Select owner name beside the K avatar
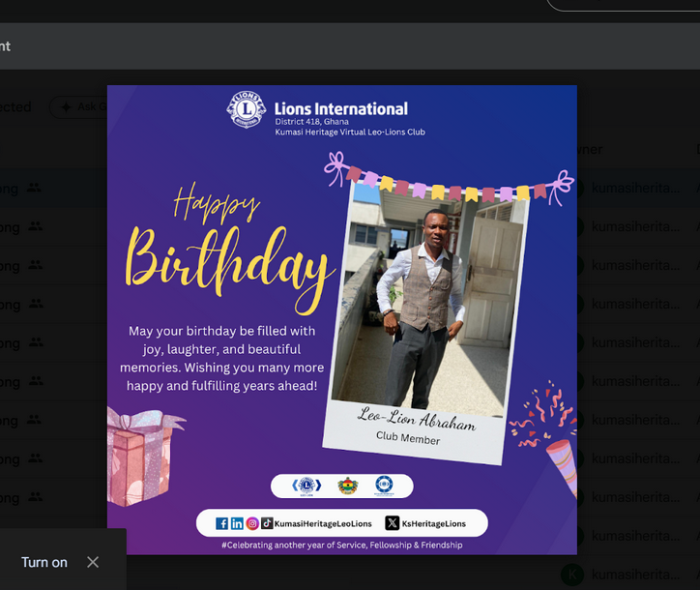This screenshot has height=590, width=700. pos(636,575)
